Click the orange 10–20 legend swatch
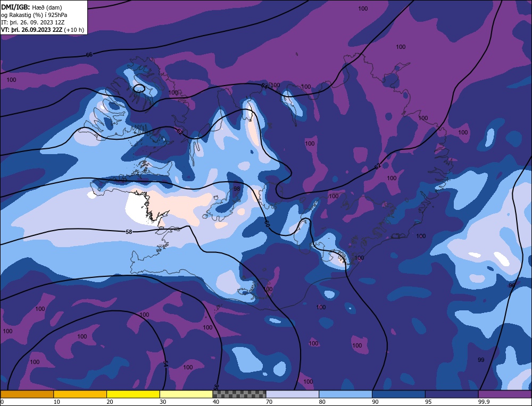This screenshot has height=406, width=532. click(x=80, y=394)
